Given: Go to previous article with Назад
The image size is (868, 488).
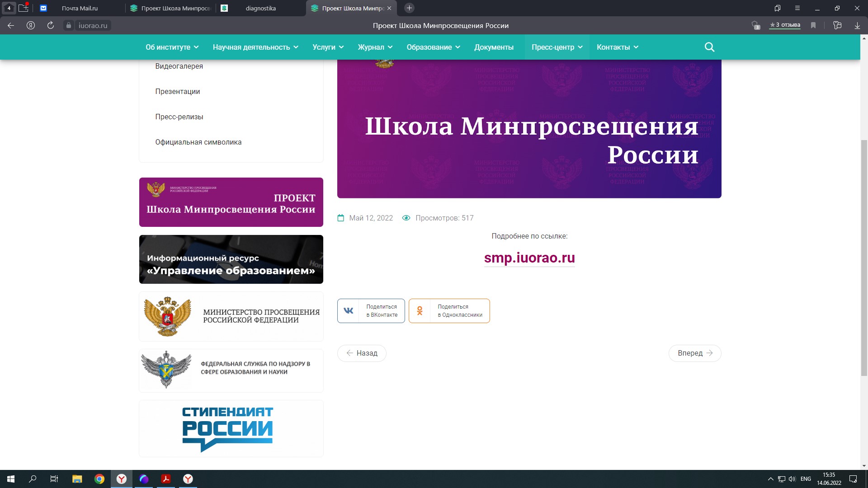Looking at the screenshot, I should [x=362, y=353].
